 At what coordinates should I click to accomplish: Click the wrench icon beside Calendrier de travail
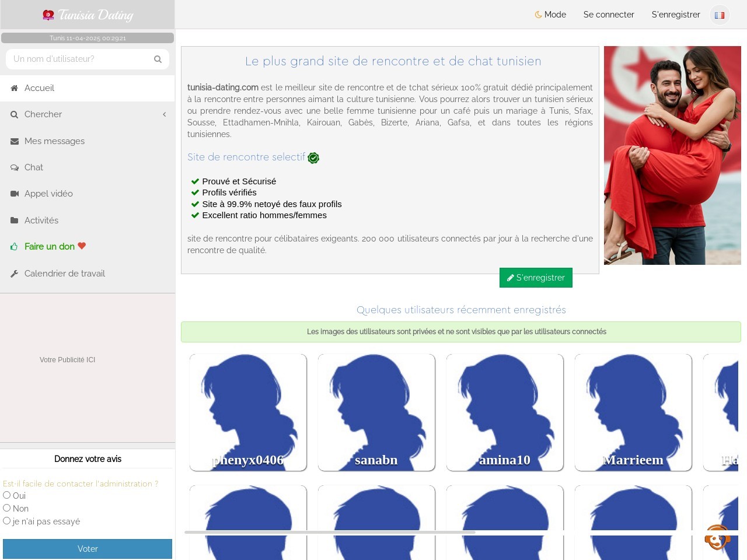[14, 274]
